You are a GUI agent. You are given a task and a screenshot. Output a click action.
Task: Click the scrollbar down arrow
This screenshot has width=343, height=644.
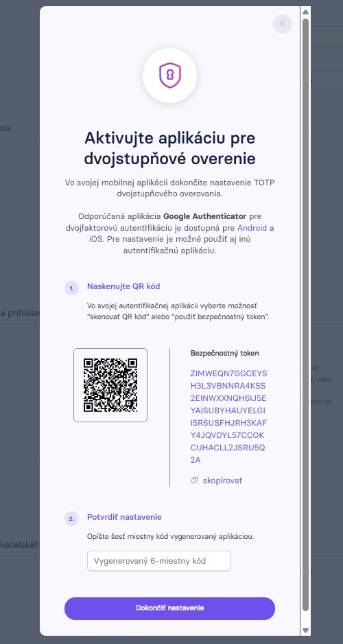click(305, 630)
